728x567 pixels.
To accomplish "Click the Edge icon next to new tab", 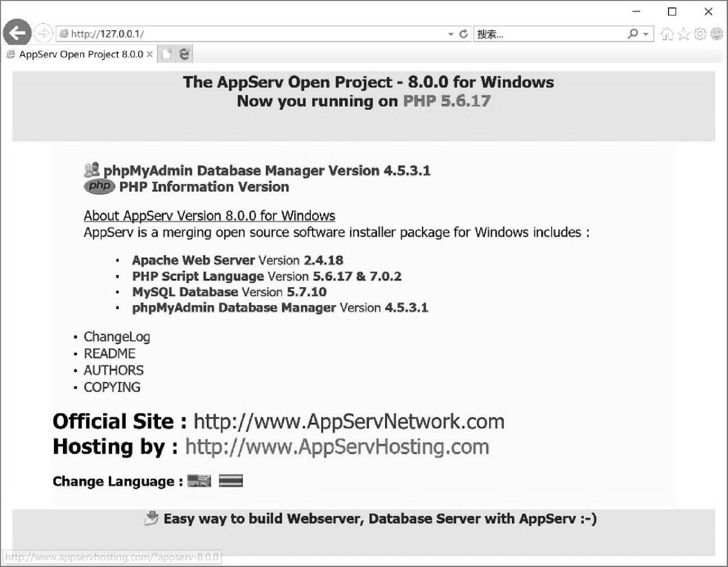I will pos(184,54).
